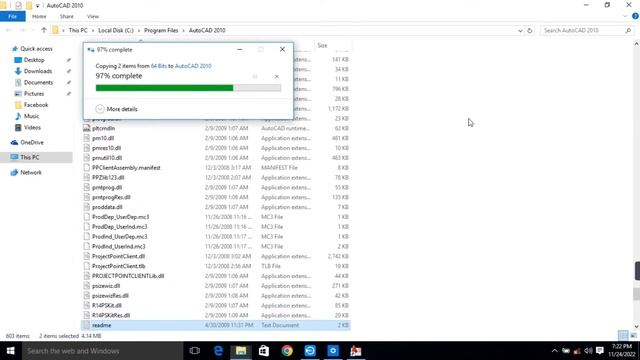Open File Explorer taskbar icon
This screenshot has width=640, height=360.
pyautogui.click(x=241, y=351)
